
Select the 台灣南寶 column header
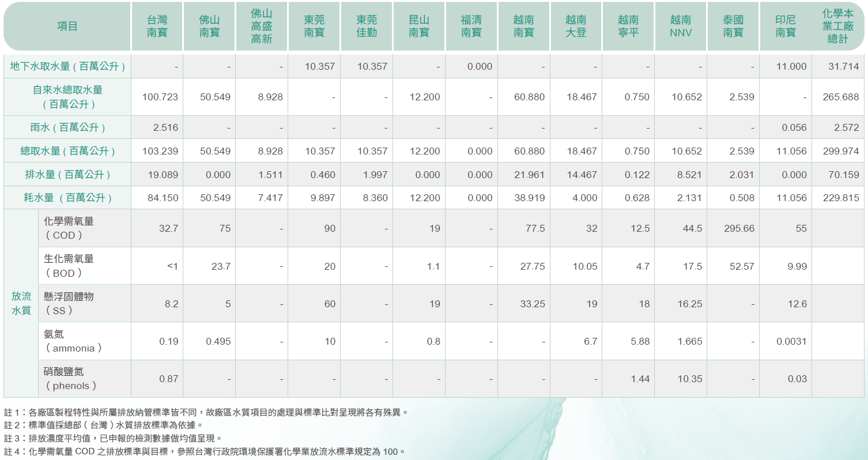tap(157, 27)
